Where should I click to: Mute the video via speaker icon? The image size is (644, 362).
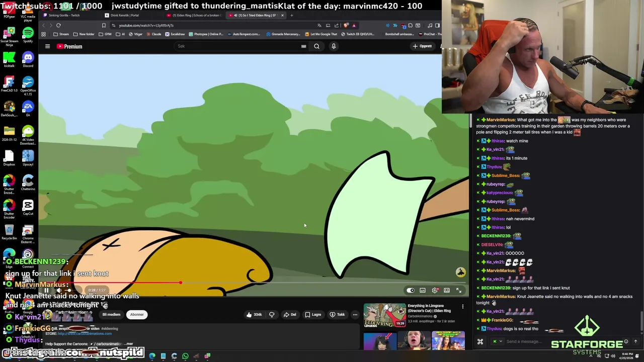tap(59, 290)
